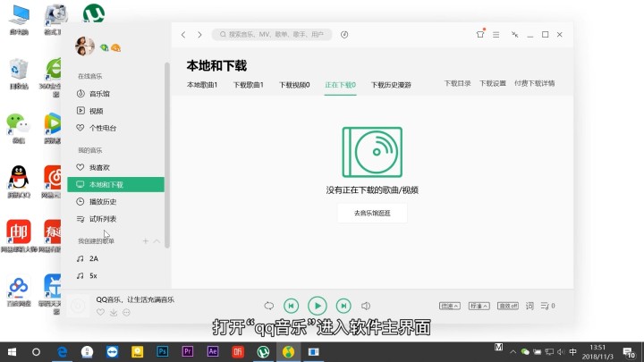Click the album cover in player bar
The width and height of the screenshot is (644, 362).
tap(78, 306)
